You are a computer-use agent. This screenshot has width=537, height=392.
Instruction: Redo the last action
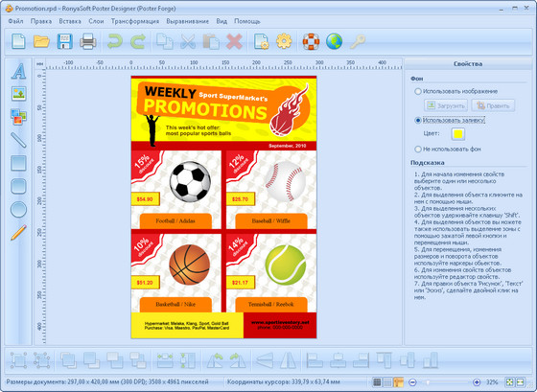(x=138, y=41)
